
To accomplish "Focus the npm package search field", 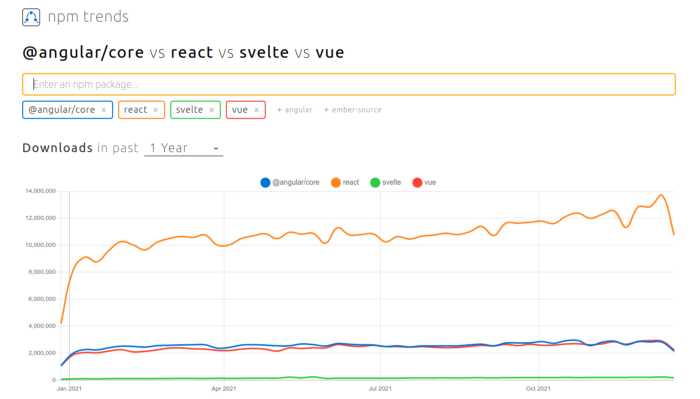I will (349, 84).
